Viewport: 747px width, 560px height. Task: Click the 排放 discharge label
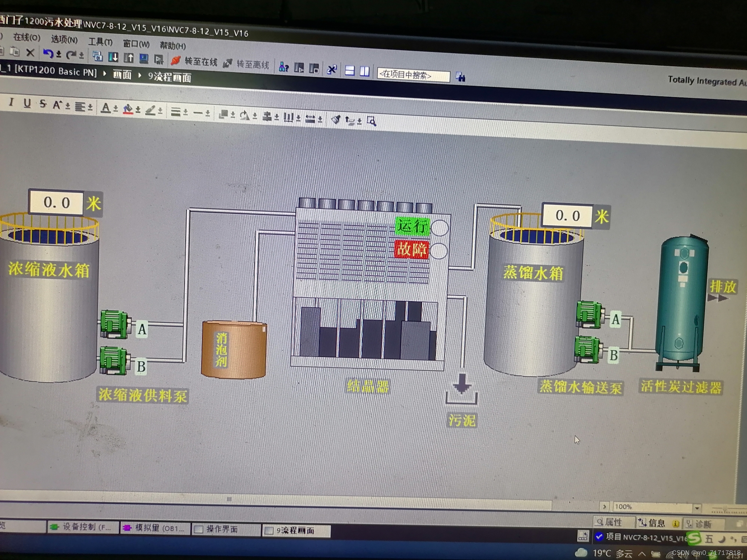tap(723, 287)
